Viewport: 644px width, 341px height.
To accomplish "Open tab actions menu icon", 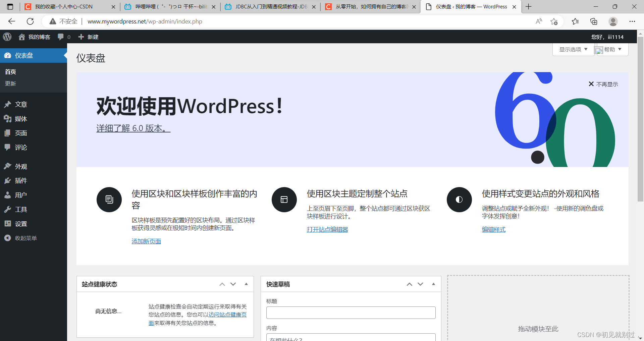I will pos(10,7).
